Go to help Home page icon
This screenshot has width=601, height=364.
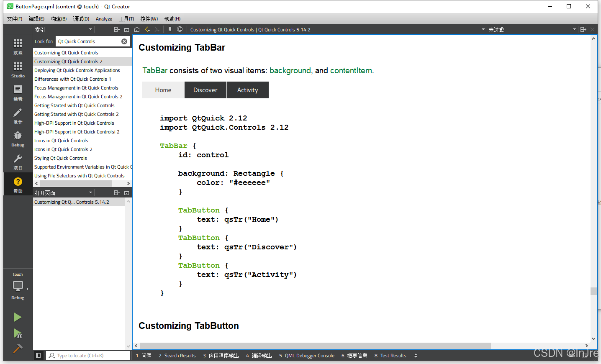(137, 29)
